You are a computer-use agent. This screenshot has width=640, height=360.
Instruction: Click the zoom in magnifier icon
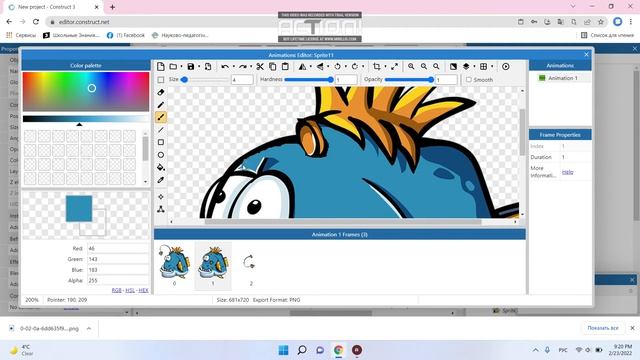tap(411, 67)
